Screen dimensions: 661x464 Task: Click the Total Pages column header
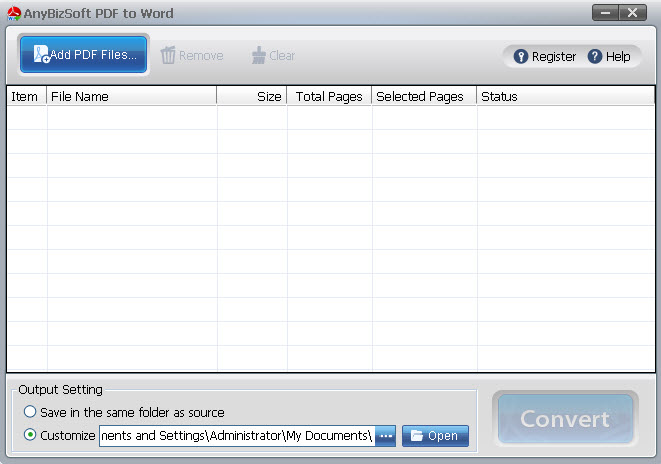point(329,96)
